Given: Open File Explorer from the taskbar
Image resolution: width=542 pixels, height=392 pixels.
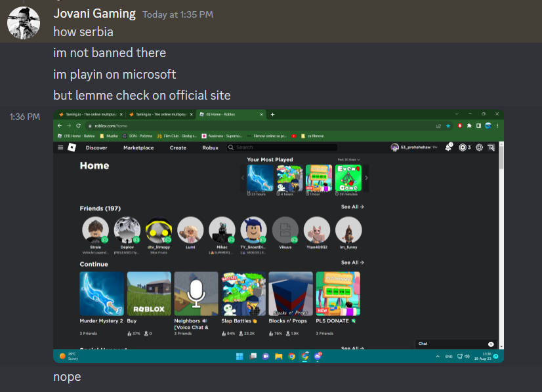Looking at the screenshot, I should [x=279, y=357].
